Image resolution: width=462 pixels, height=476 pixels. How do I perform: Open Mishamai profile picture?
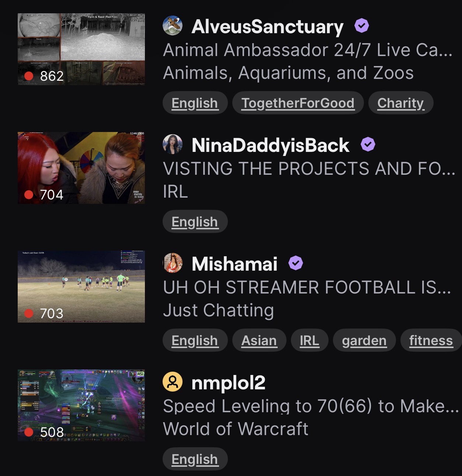click(x=173, y=263)
